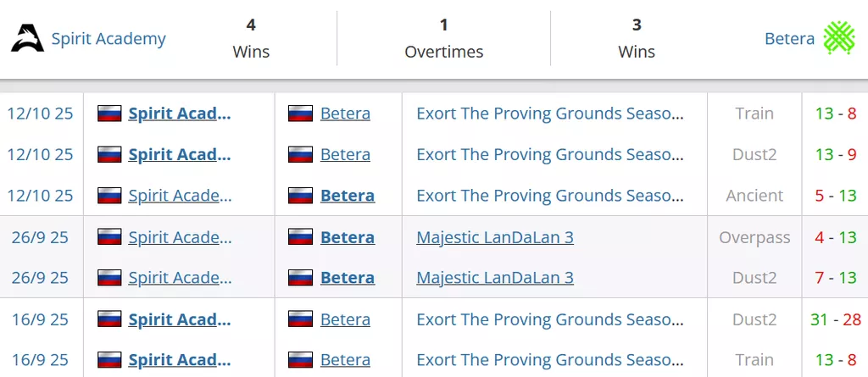This screenshot has height=377, width=868.
Task: Click Spirit Academy's flag in the Ancient row
Action: tap(109, 196)
